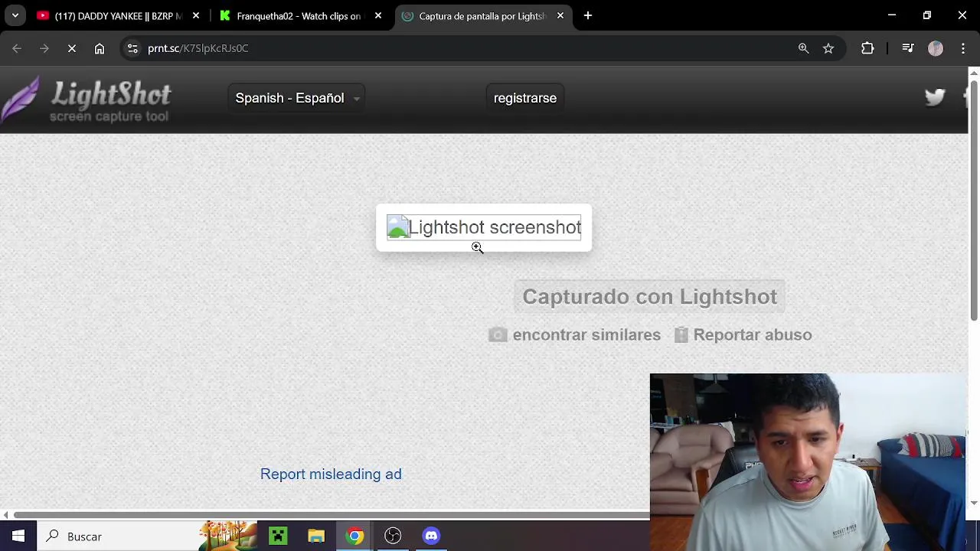Open File Explorer from the taskbar
This screenshot has width=980, height=551.
(x=316, y=536)
